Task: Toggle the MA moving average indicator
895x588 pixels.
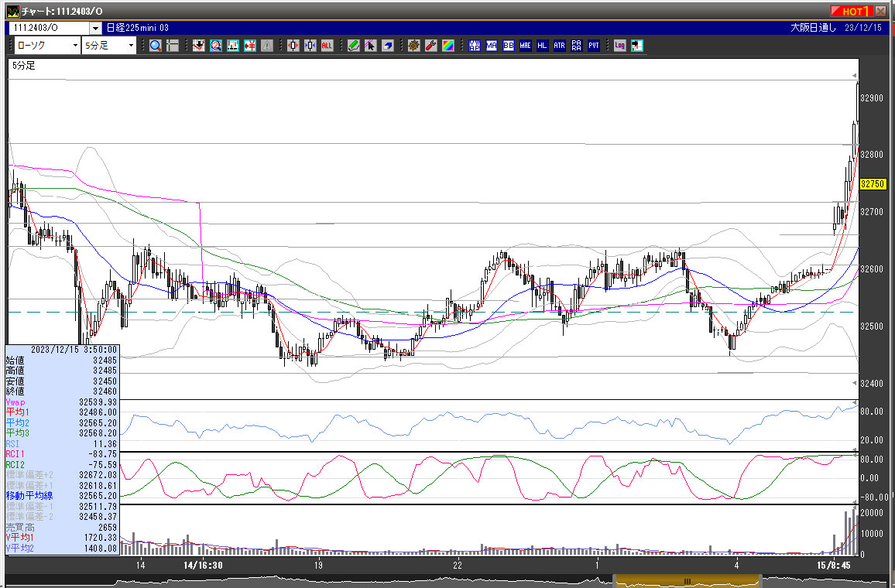Action: pos(492,46)
